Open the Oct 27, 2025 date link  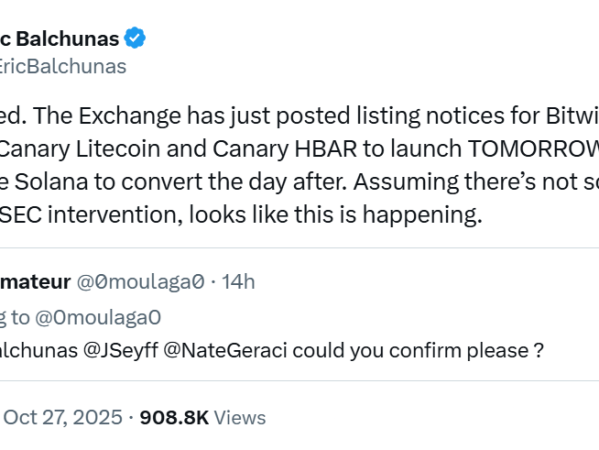[x=63, y=417]
